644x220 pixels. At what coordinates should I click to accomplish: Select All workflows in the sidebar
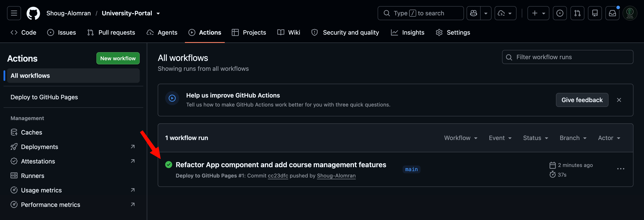(73, 76)
